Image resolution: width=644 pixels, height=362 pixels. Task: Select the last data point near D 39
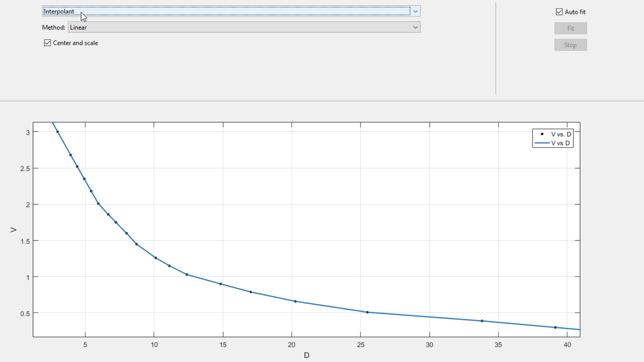click(x=555, y=327)
